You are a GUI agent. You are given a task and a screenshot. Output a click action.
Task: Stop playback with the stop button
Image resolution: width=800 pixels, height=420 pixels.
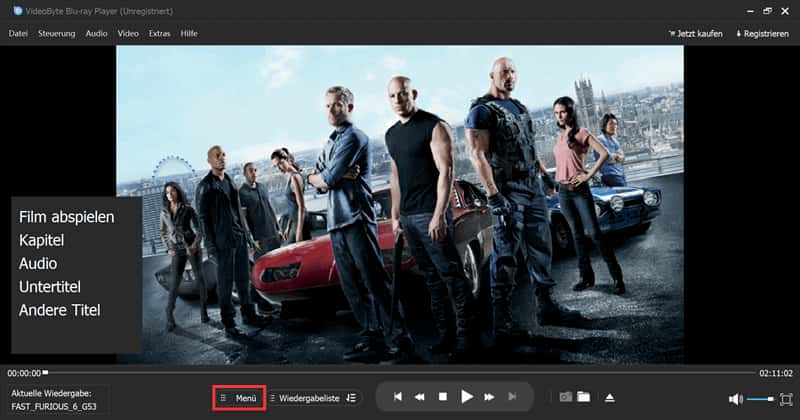[x=443, y=397]
